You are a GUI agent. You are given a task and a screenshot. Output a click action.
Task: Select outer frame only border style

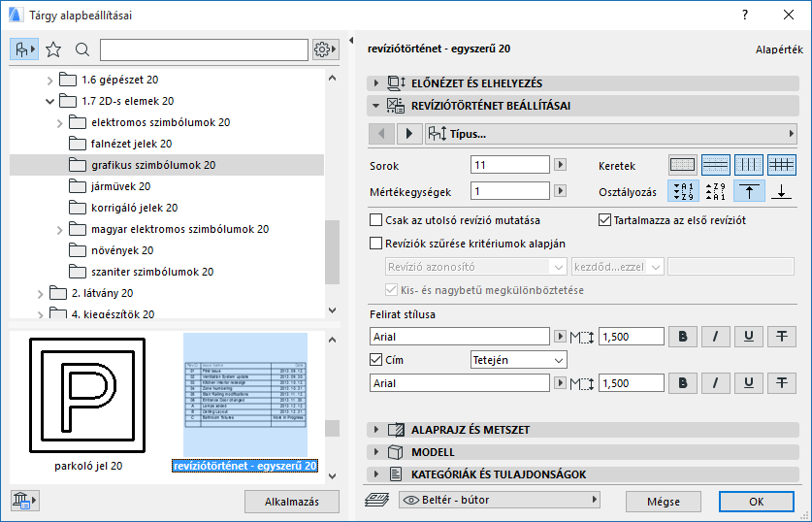coord(683,165)
